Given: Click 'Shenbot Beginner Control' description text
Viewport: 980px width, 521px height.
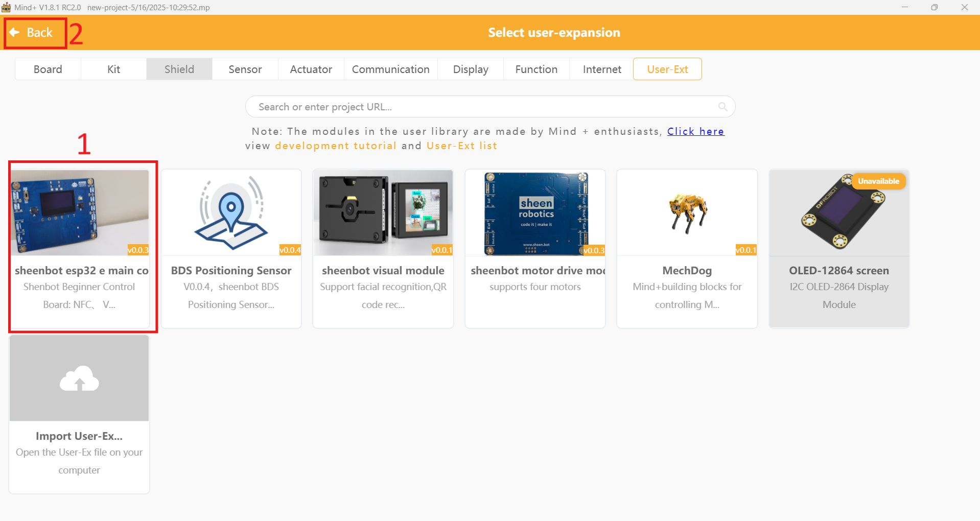Looking at the screenshot, I should coord(79,287).
